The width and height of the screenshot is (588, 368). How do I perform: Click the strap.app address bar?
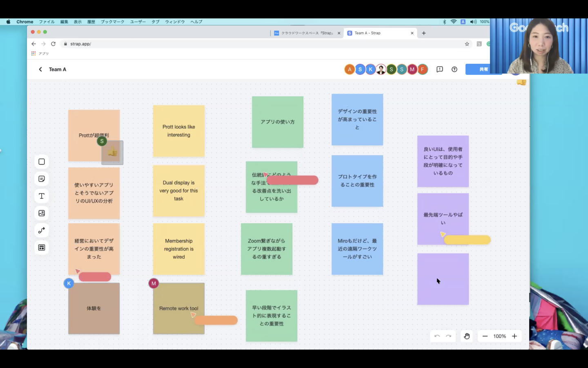(x=261, y=44)
